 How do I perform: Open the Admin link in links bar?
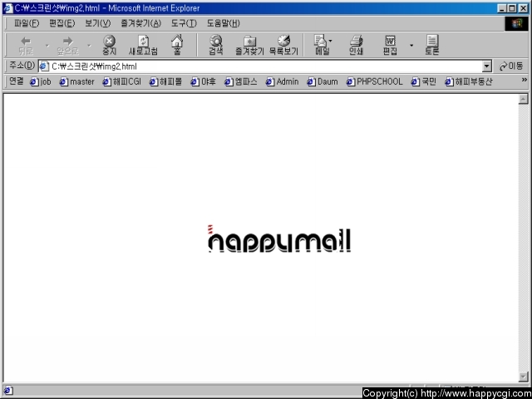pyautogui.click(x=282, y=81)
